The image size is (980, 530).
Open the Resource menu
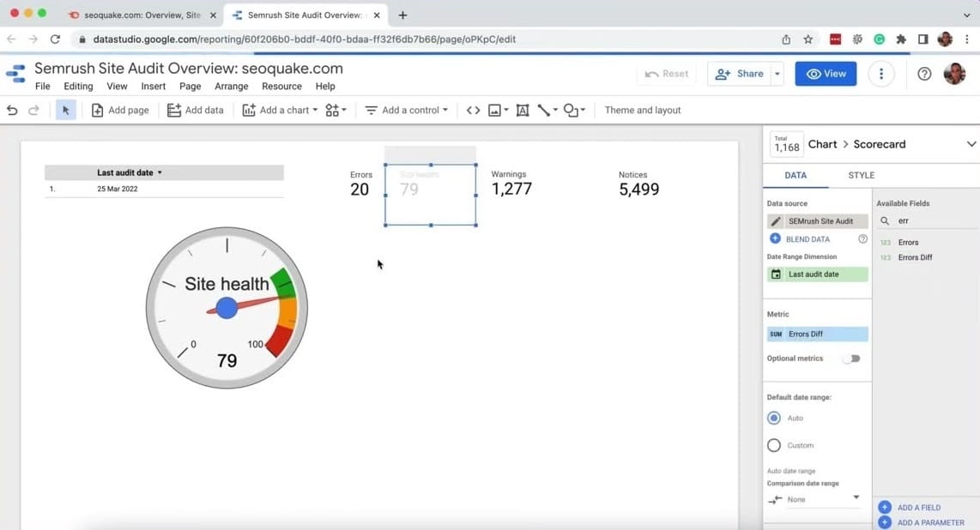tap(281, 86)
